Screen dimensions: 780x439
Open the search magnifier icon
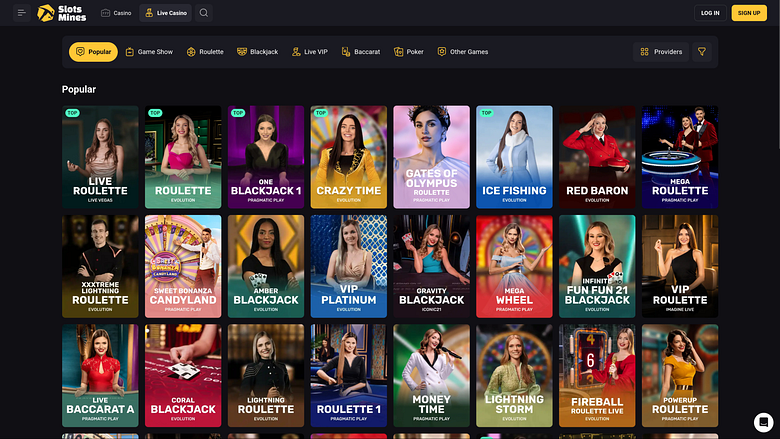click(204, 13)
